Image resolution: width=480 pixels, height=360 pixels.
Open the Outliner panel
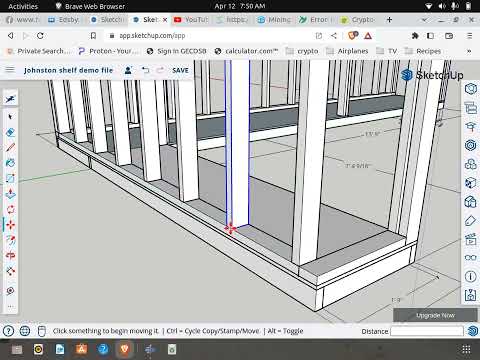pyautogui.click(x=471, y=108)
